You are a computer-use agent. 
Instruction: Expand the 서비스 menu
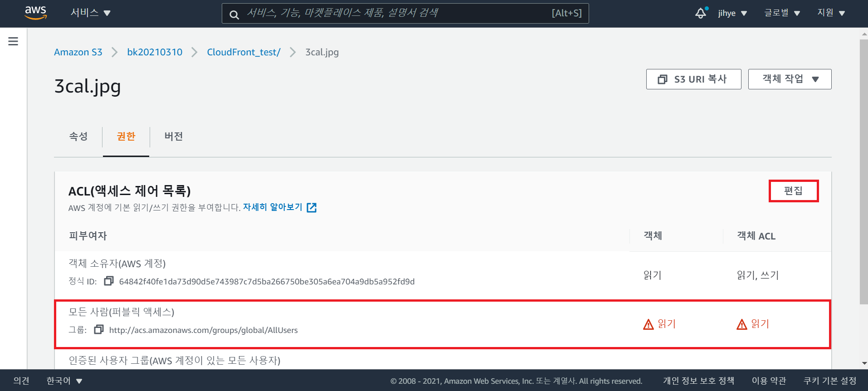[x=90, y=13]
